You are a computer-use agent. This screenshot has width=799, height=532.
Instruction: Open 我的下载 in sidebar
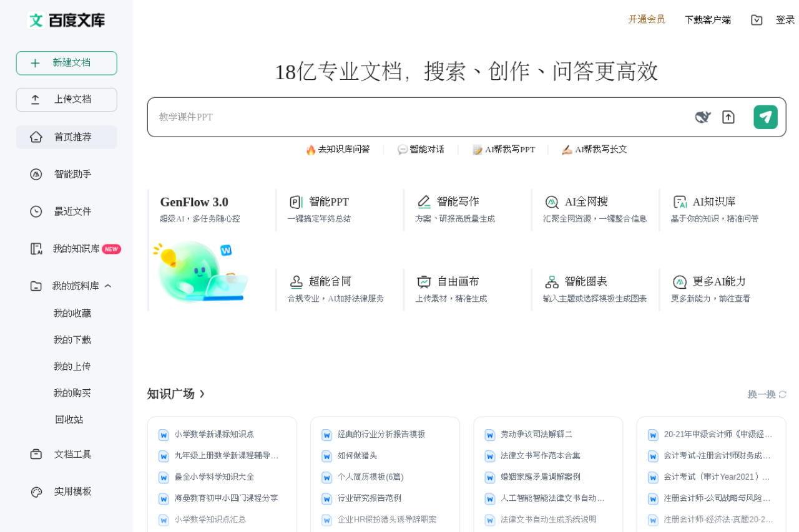pyautogui.click(x=72, y=340)
